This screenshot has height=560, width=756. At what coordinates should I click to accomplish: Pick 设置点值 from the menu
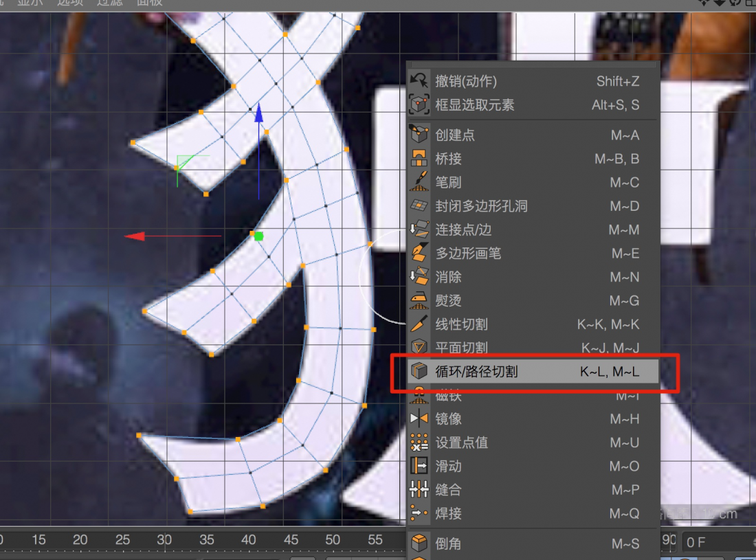tap(461, 443)
